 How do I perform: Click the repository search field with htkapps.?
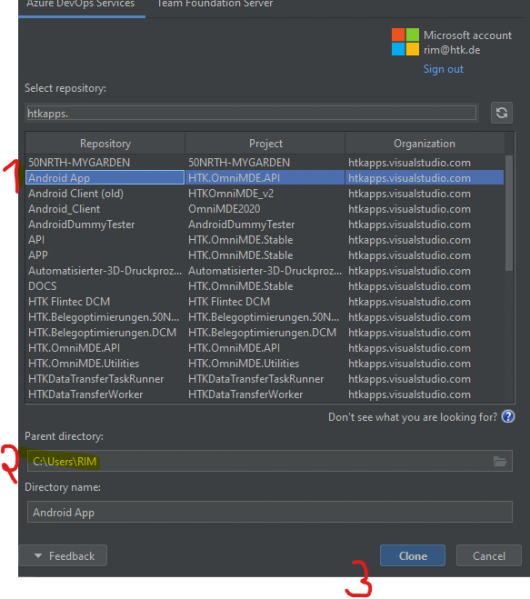pyautogui.click(x=251, y=113)
